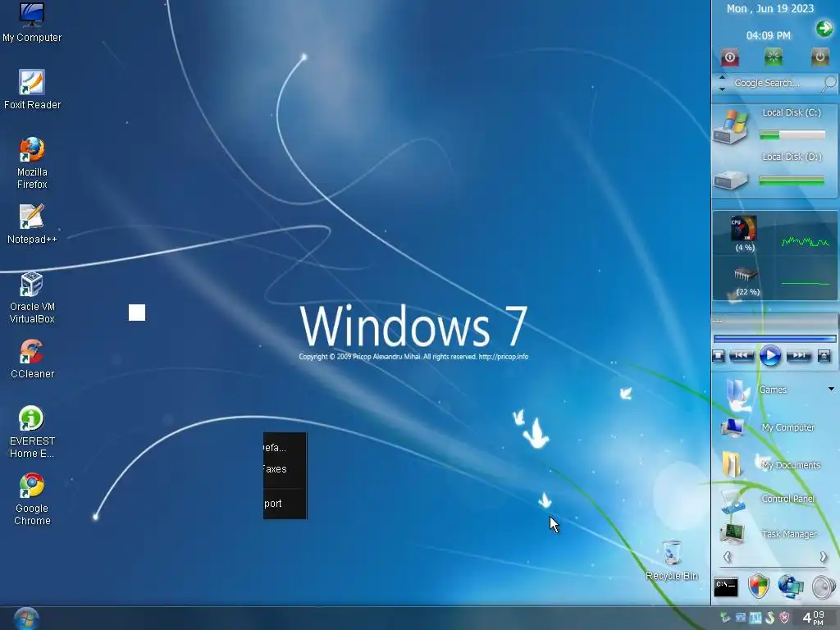
Task: Launch the CCleaner desktop shortcut
Action: [x=32, y=358]
